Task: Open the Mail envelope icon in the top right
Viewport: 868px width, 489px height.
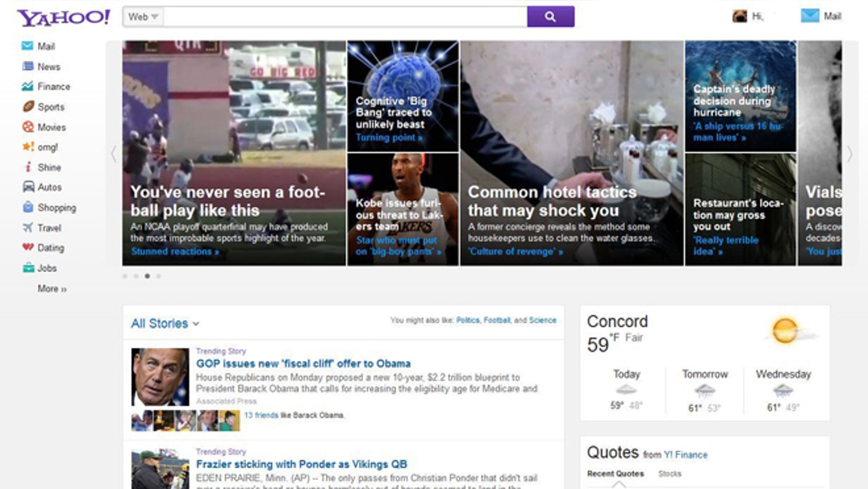Action: (x=810, y=16)
